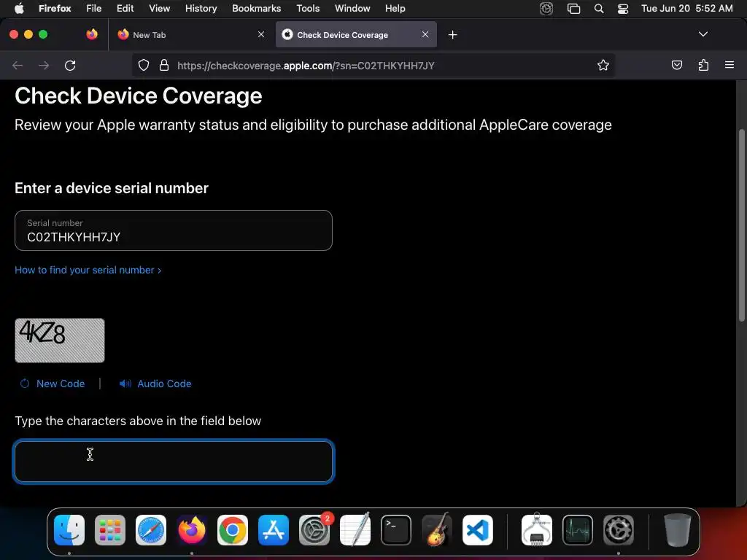
Task: Click the page vertical scrollbar
Action: pos(741,226)
